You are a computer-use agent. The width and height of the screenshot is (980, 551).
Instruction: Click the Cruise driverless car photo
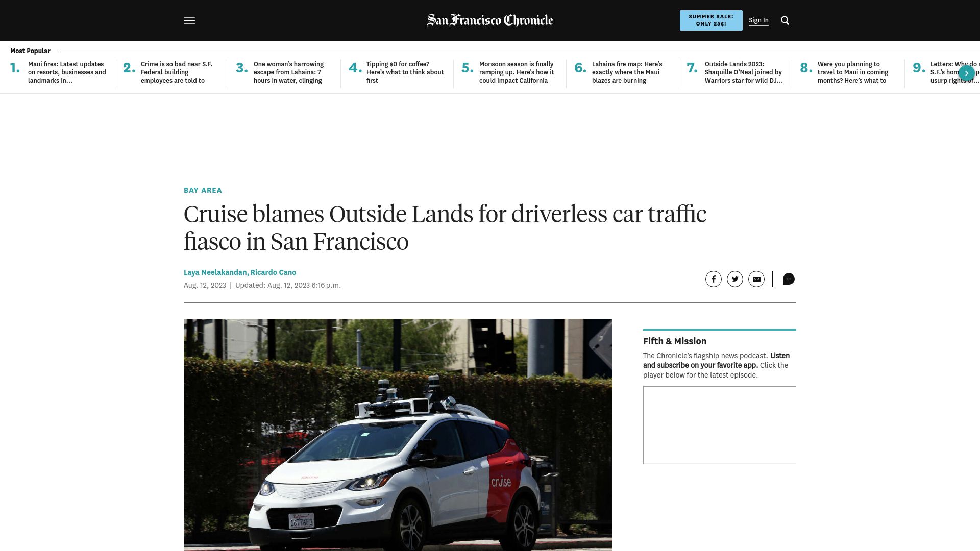[398, 435]
